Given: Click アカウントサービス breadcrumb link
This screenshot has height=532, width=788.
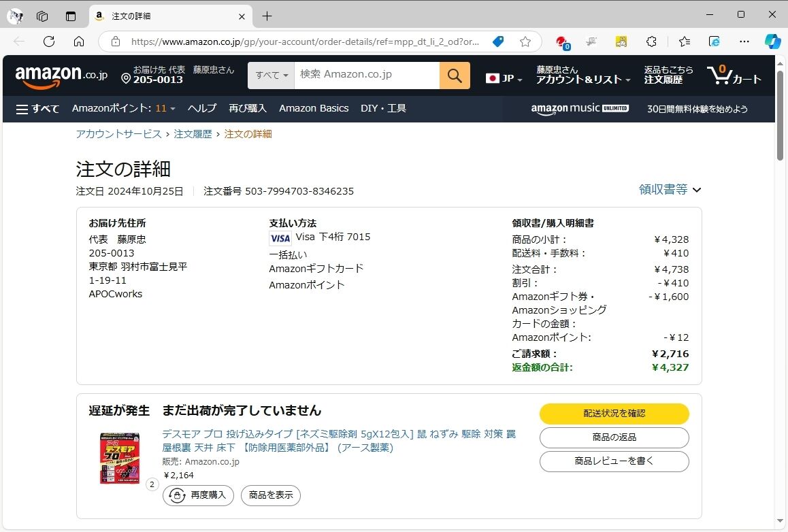Looking at the screenshot, I should point(118,134).
